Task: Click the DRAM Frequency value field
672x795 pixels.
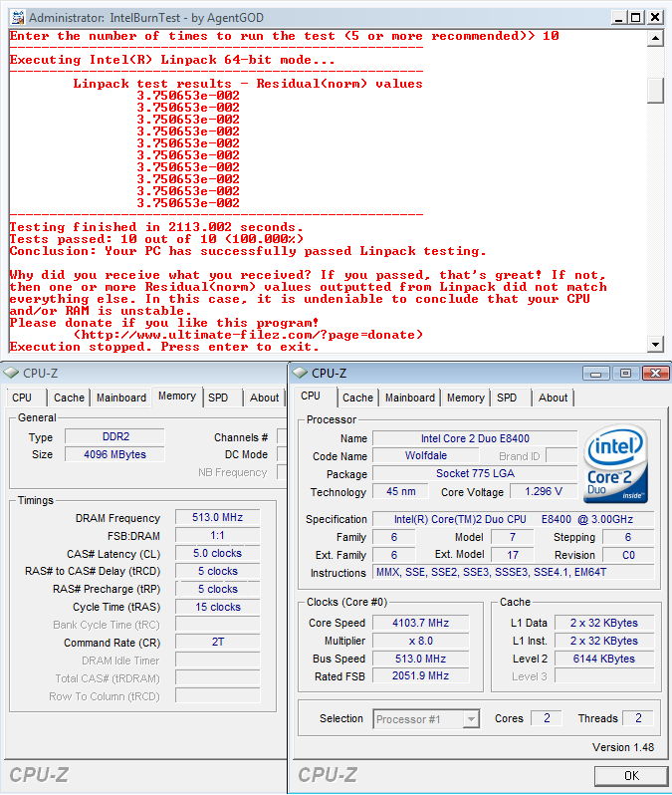Action: click(x=217, y=518)
